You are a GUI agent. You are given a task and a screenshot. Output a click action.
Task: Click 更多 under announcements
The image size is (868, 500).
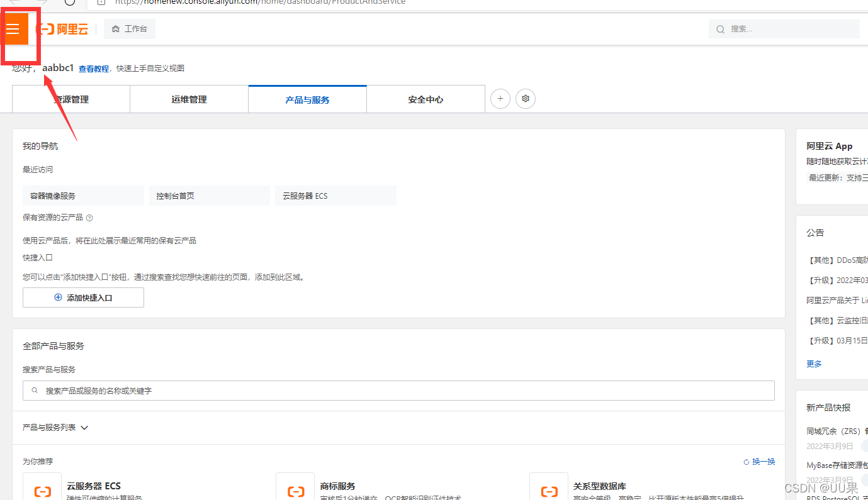pos(814,364)
